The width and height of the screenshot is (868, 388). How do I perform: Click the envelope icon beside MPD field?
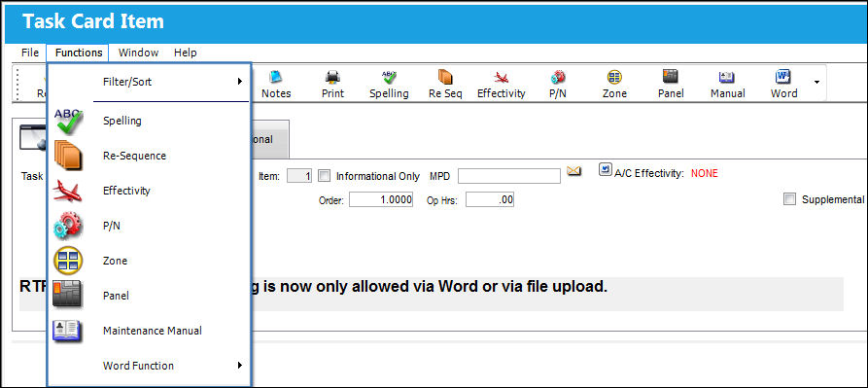point(573,171)
